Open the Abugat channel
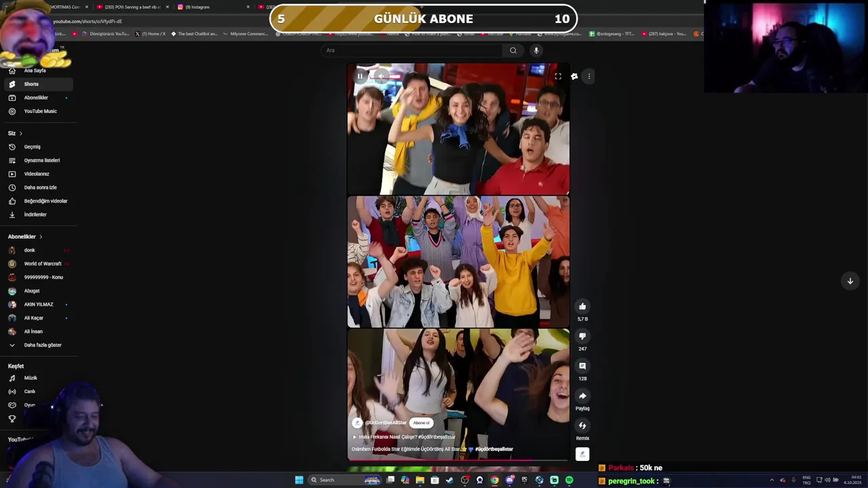Screen dimensions: 868x488 [39, 291]
